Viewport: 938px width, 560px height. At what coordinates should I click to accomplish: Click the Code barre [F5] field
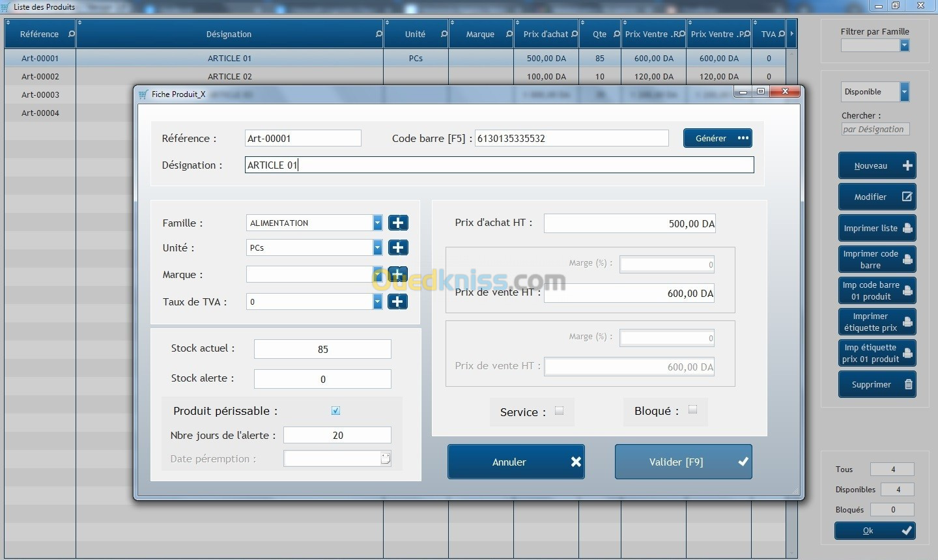[x=572, y=138]
